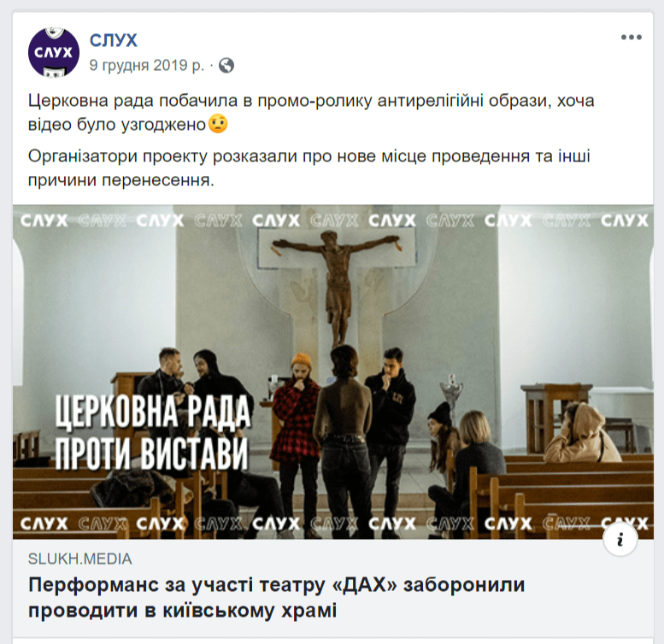Click the shirtless person facing the altar
The image size is (664, 644).
[344, 440]
